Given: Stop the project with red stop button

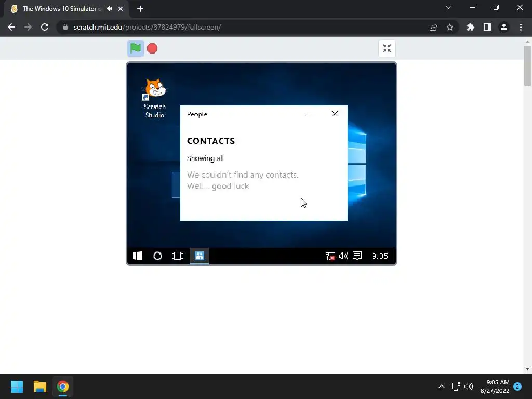Looking at the screenshot, I should 152,48.
